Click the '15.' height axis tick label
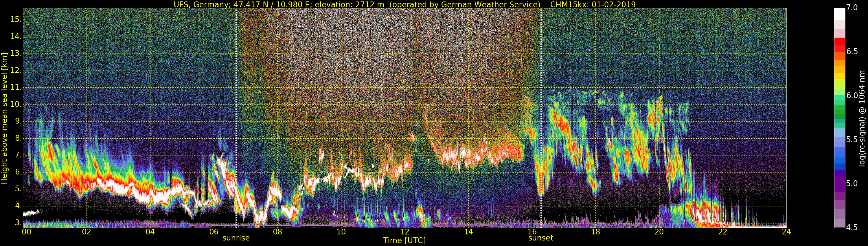868x246 pixels. 16,20
